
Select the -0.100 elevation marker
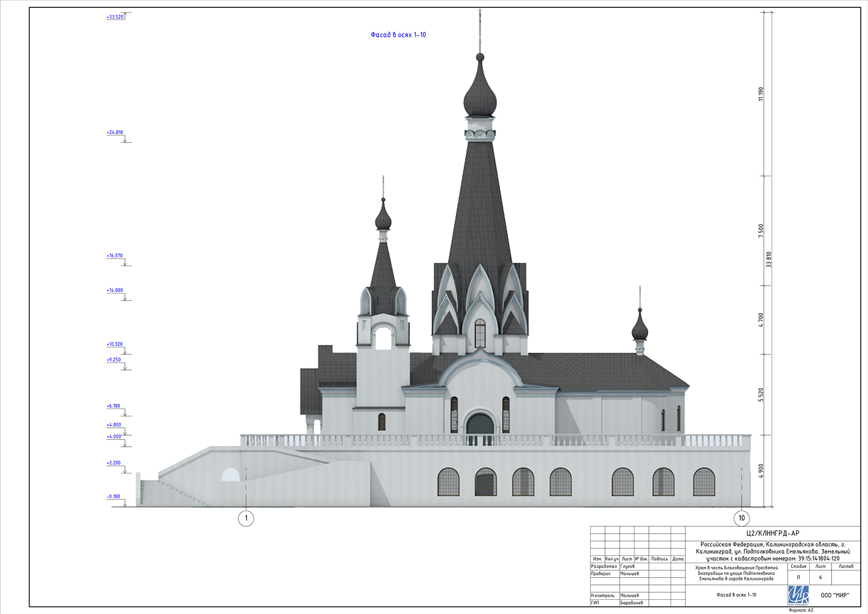pyautogui.click(x=114, y=496)
